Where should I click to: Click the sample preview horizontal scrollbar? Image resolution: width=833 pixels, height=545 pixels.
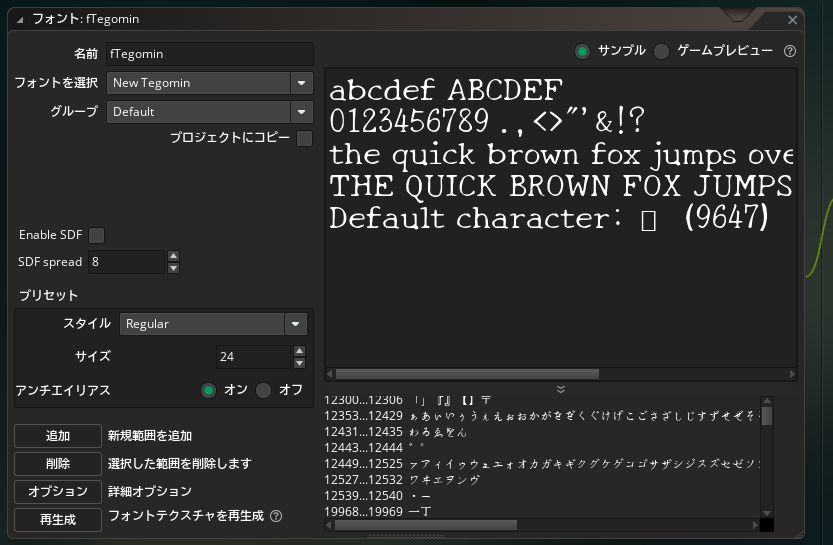click(467, 374)
